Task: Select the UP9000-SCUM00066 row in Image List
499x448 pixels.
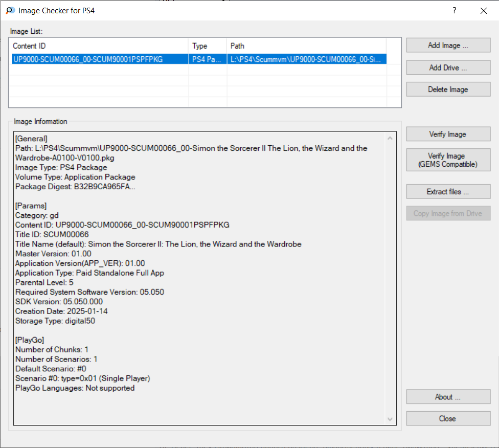Action: point(199,59)
